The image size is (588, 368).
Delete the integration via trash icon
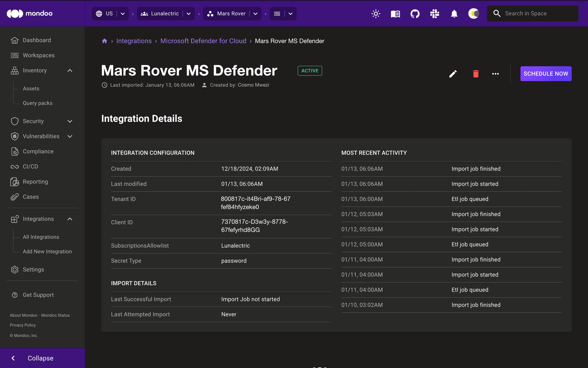(x=476, y=74)
